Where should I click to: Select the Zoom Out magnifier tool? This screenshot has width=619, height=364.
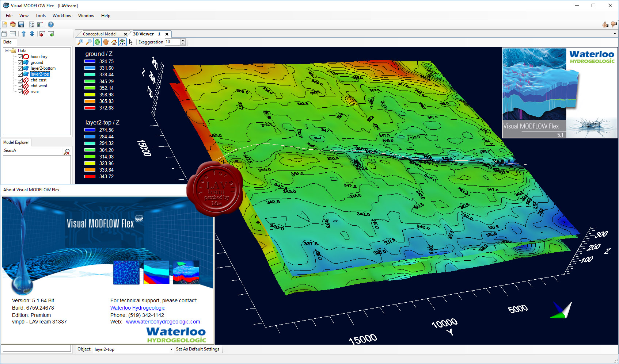(89, 42)
